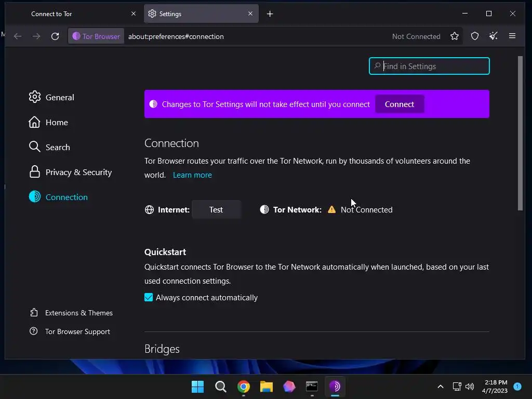
Task: Click the address bar URL
Action: tap(176, 37)
